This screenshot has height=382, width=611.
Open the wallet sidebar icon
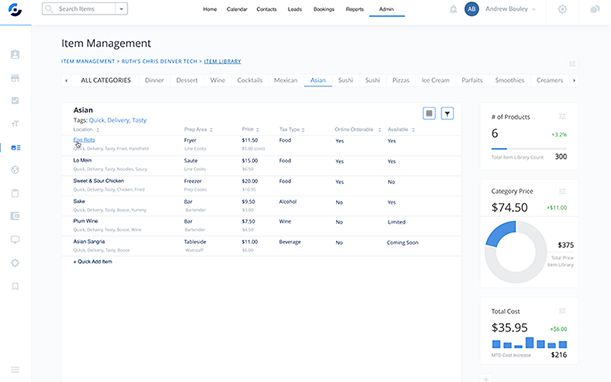tap(15, 216)
